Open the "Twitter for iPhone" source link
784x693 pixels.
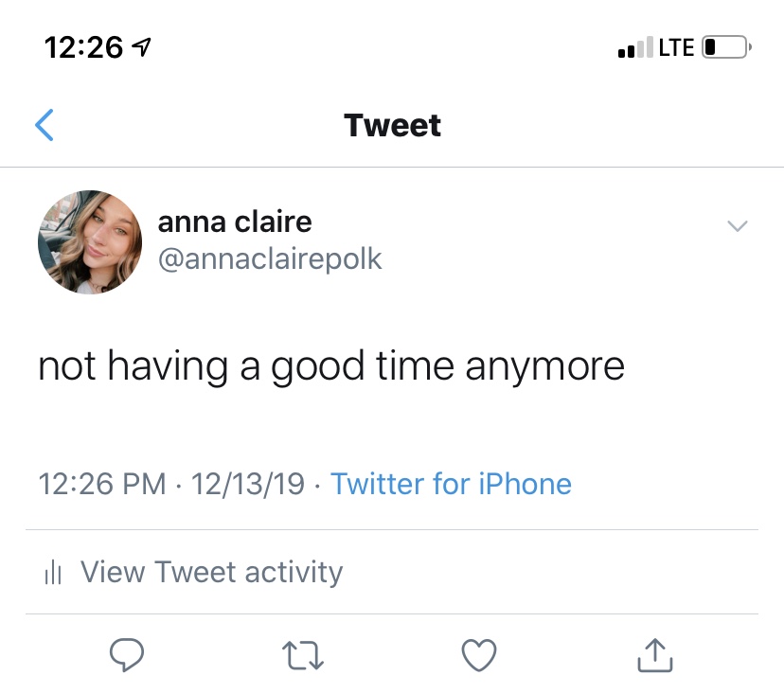point(451,485)
